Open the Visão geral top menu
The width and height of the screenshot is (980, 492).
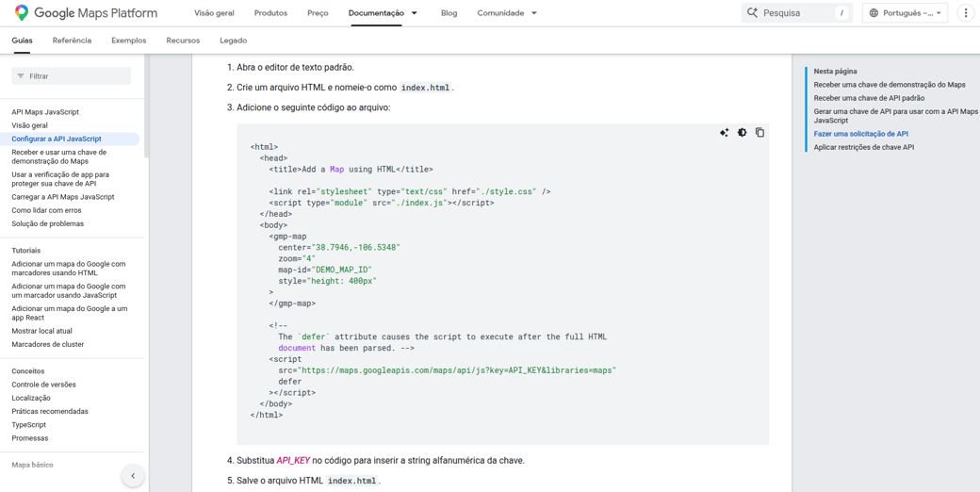[215, 12]
